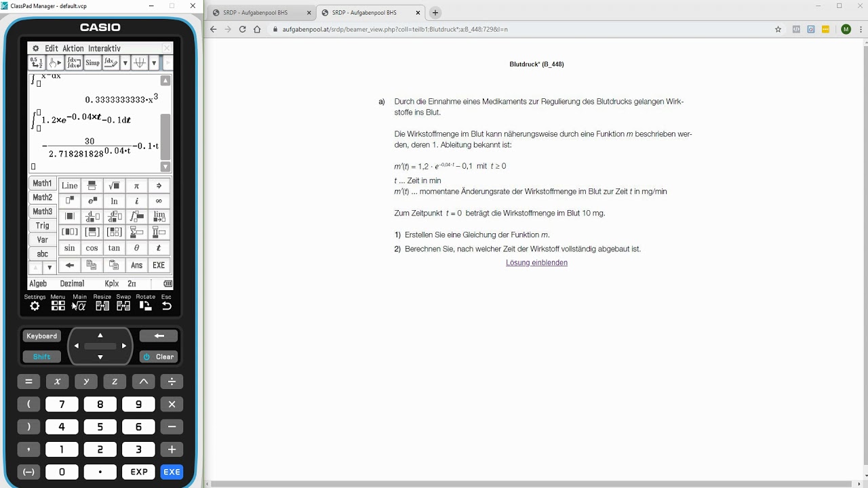Click the hand pointer tool icon
This screenshot has width=868, height=488.
pyautogui.click(x=56, y=63)
